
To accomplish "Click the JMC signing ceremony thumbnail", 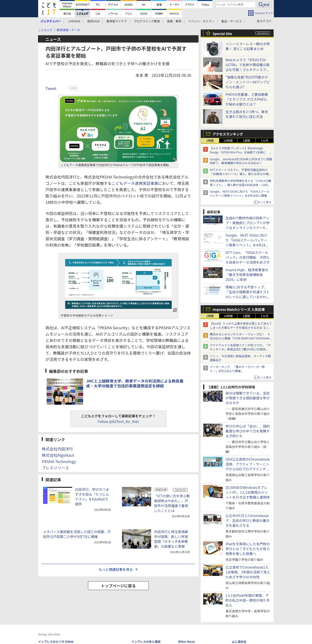I will (65, 391).
